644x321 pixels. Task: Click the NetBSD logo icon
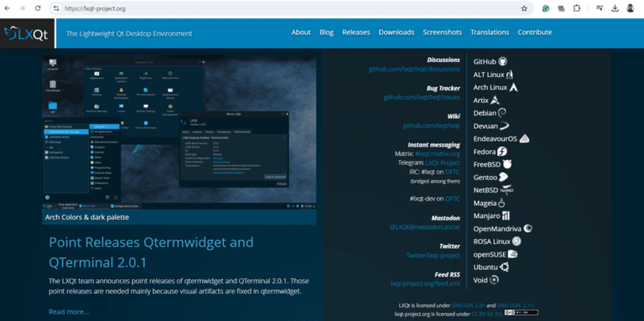[506, 190]
